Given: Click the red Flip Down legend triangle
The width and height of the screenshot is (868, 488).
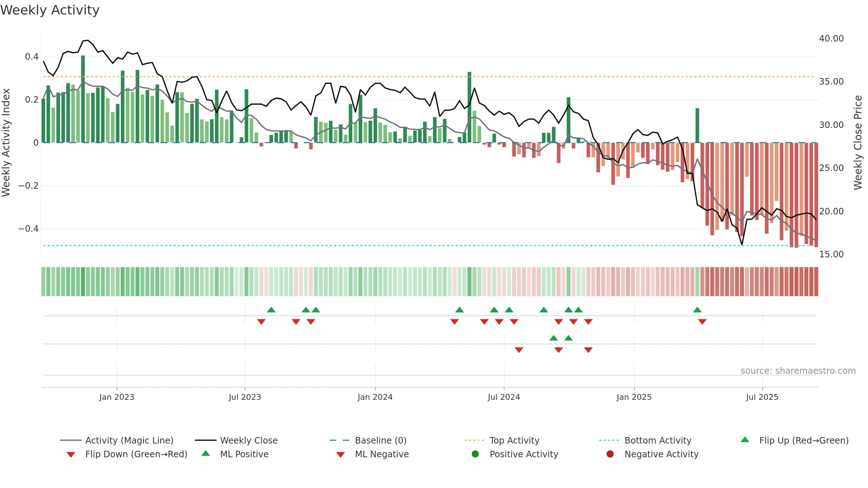Looking at the screenshot, I should click(71, 455).
